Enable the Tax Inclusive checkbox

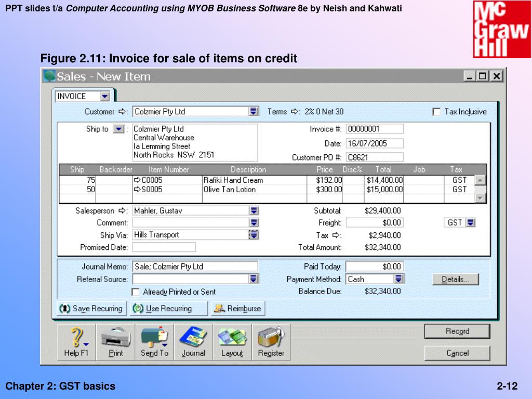[436, 112]
